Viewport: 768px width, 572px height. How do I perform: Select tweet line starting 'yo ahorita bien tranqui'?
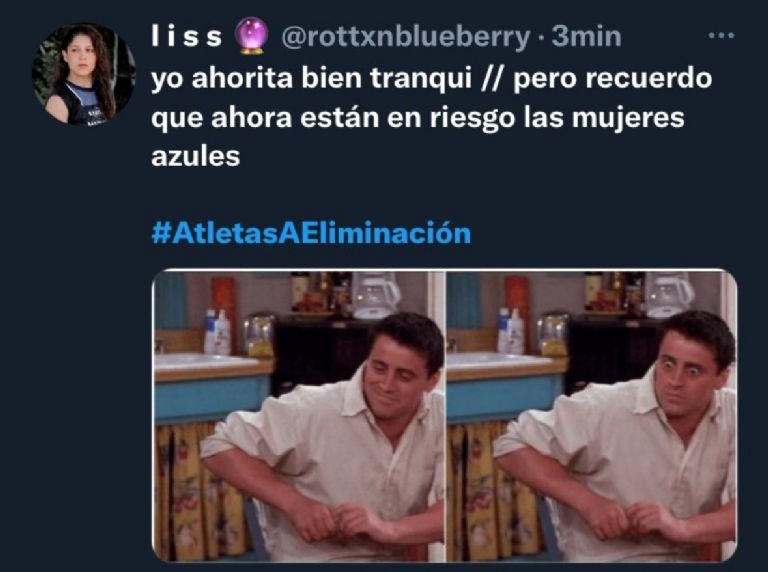[x=432, y=78]
